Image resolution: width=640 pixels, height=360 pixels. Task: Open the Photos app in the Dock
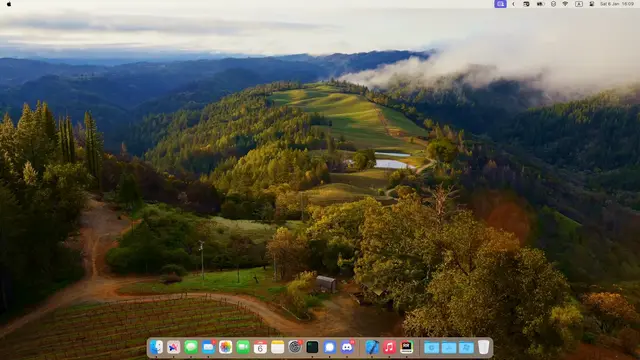(225, 347)
